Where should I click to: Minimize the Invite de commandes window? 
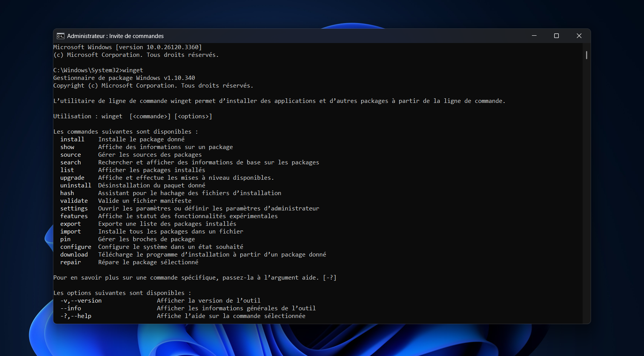click(x=534, y=36)
